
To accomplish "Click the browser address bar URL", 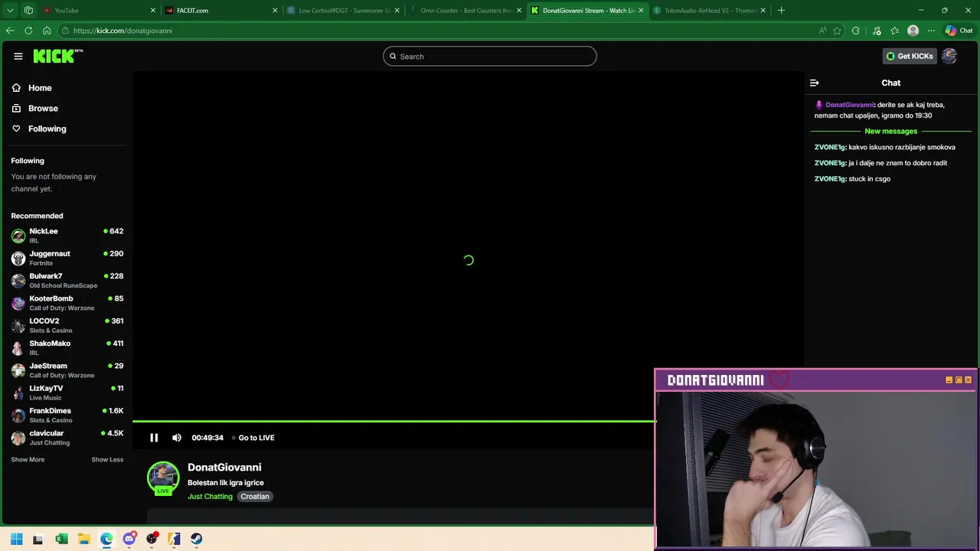I will pos(122,31).
